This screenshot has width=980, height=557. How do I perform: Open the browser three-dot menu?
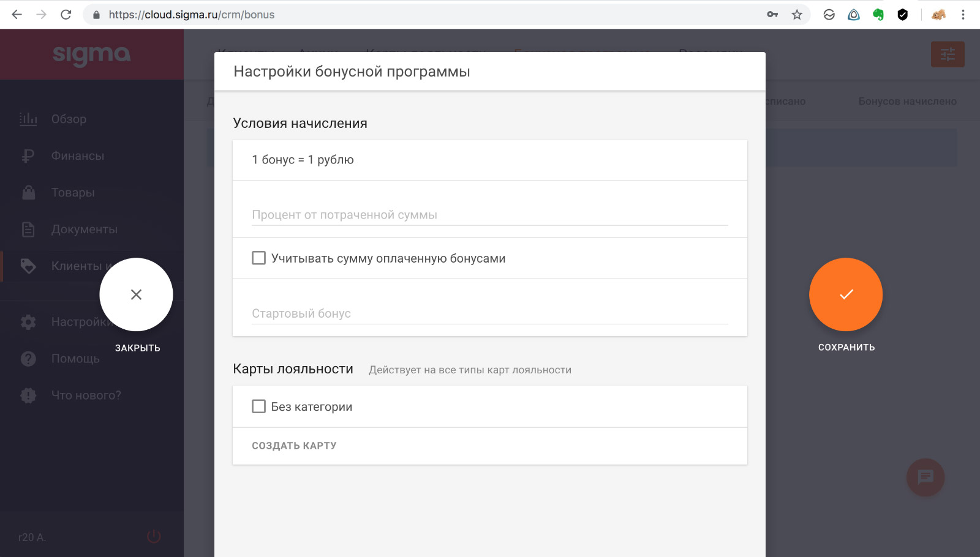point(963,15)
